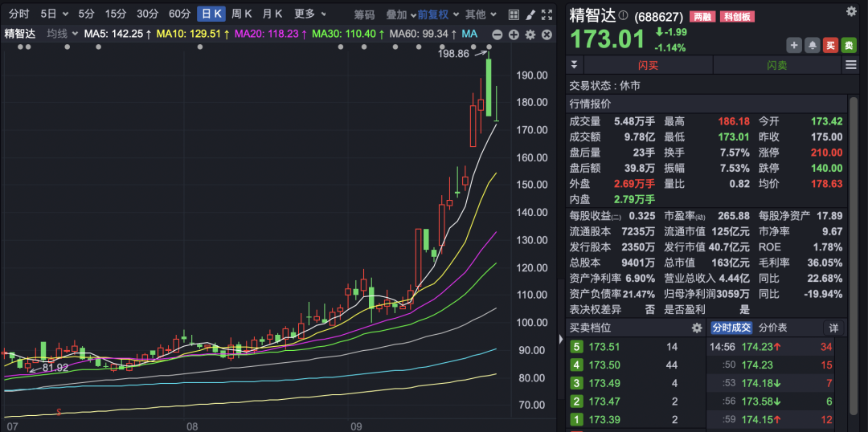Set price alert bell icon

(x=813, y=45)
